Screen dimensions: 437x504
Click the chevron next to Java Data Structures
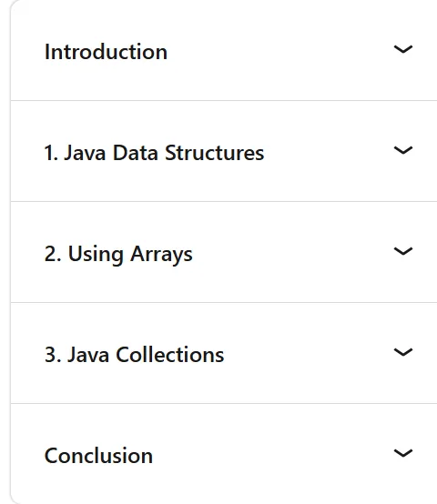tap(403, 150)
